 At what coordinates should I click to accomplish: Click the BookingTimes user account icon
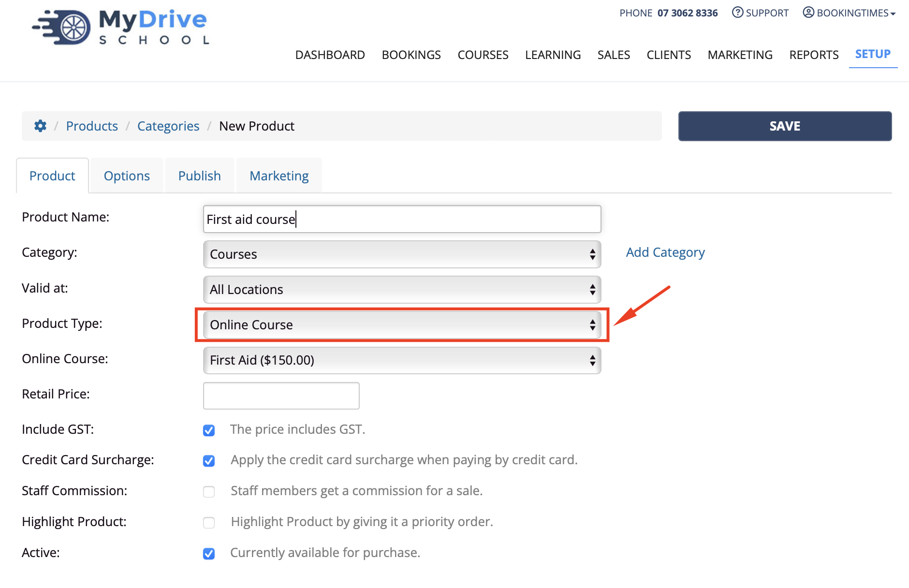coord(808,13)
